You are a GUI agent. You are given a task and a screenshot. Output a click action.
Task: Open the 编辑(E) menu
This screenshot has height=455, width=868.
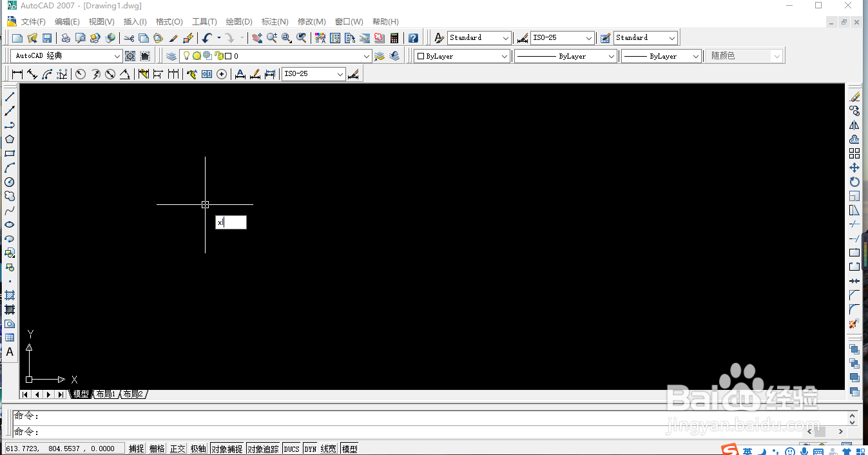pos(67,22)
